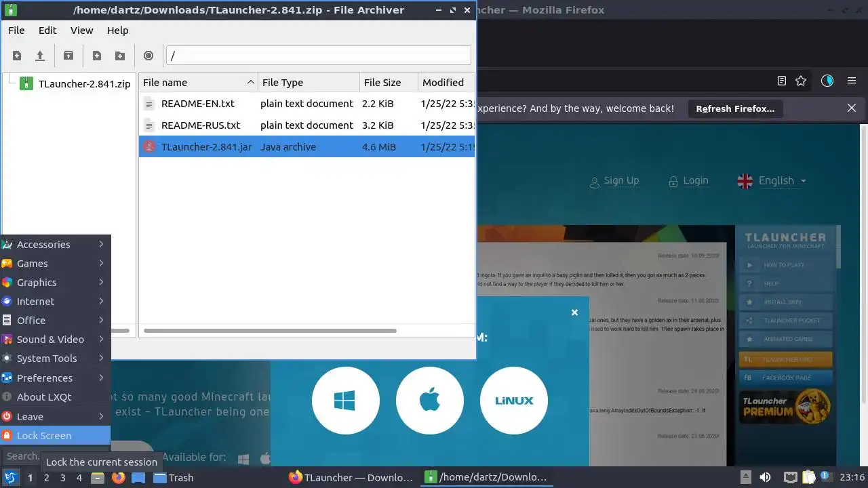
Task: Sort by File name column header
Action: 198,83
